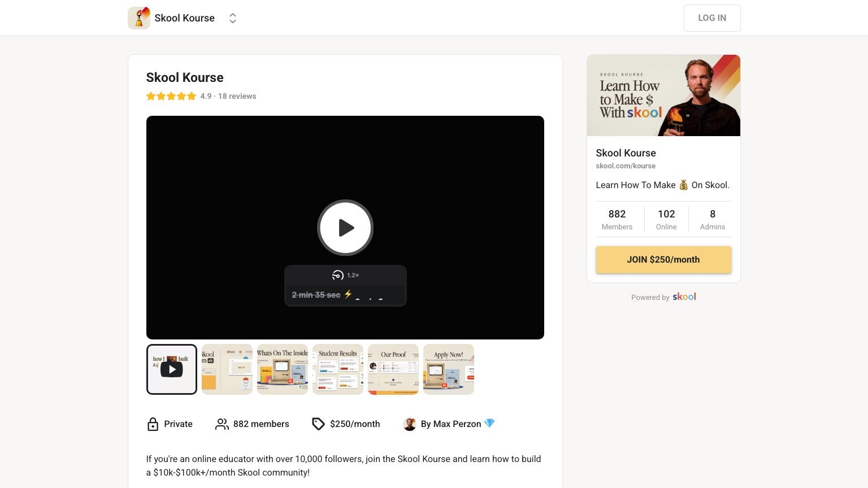Click the members people icon
Screen dimensions: 868x488
[x=222, y=424]
